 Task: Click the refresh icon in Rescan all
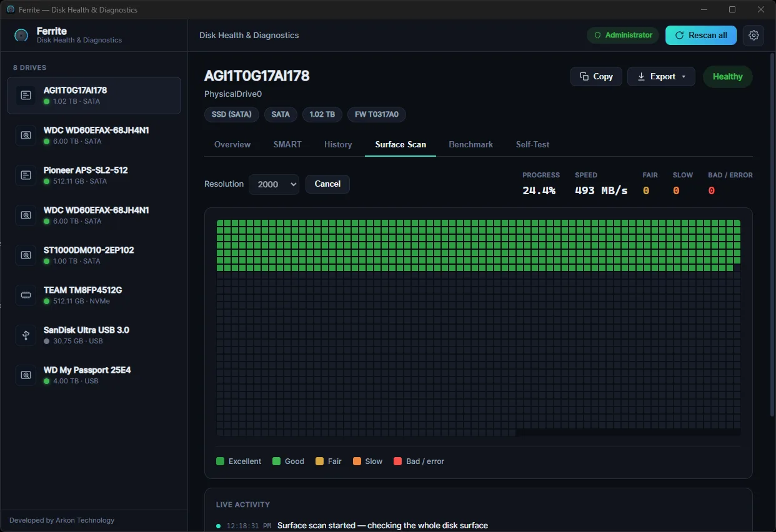click(x=680, y=36)
